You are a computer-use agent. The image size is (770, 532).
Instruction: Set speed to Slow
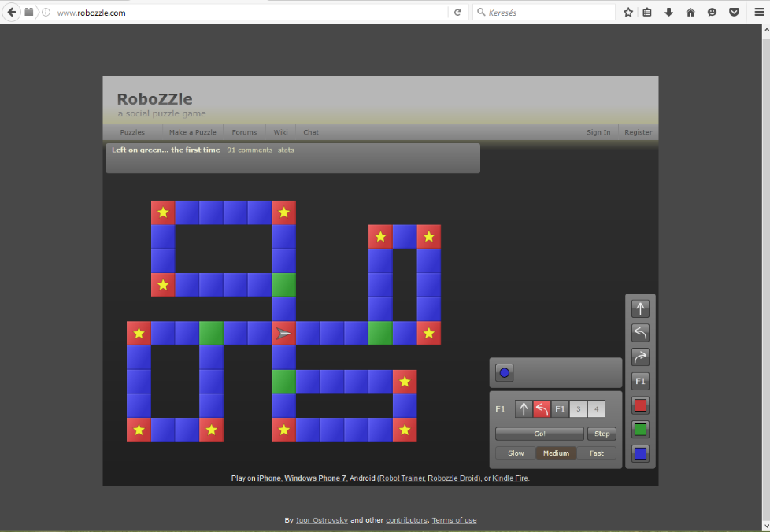click(516, 453)
